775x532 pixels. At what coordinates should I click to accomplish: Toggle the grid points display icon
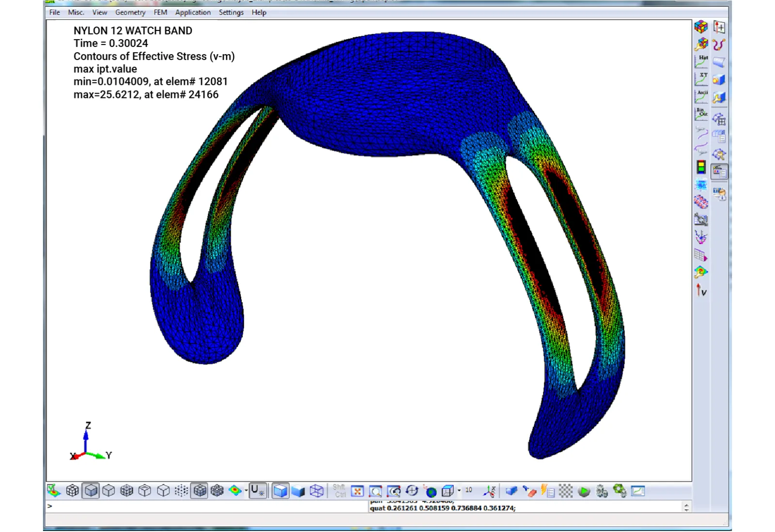tap(181, 491)
